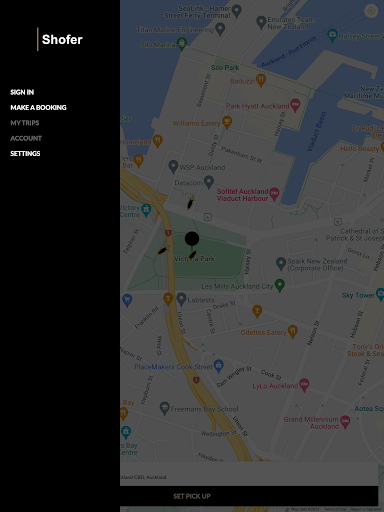Image resolution: width=384 pixels, height=512 pixels.
Task: Click the Homeland restaurant marker
Action: (158, 141)
